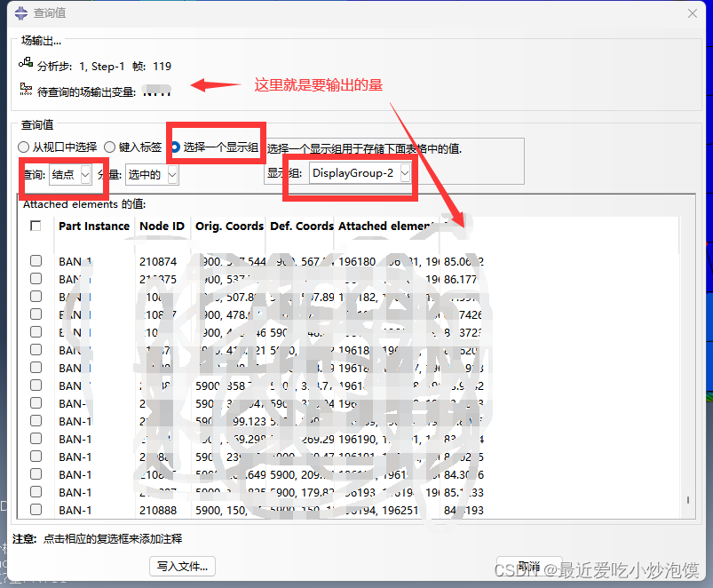Check the last visible table row checkbox
This screenshot has width=713, height=588.
coord(34,510)
